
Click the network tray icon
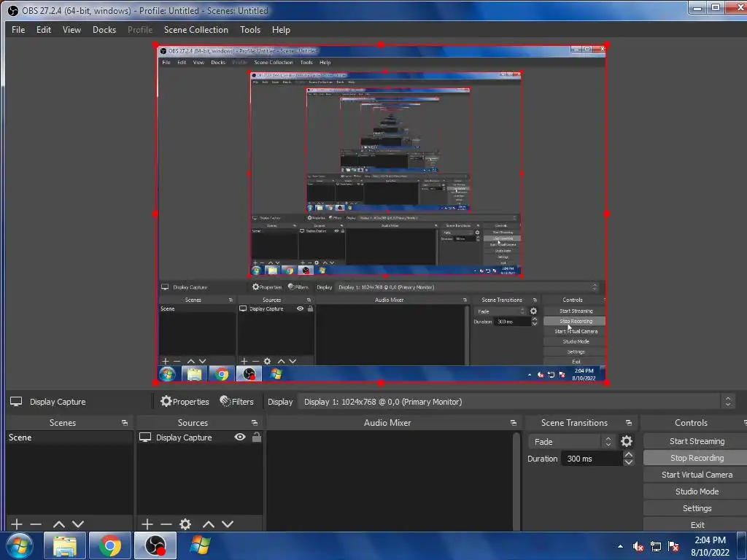656,546
